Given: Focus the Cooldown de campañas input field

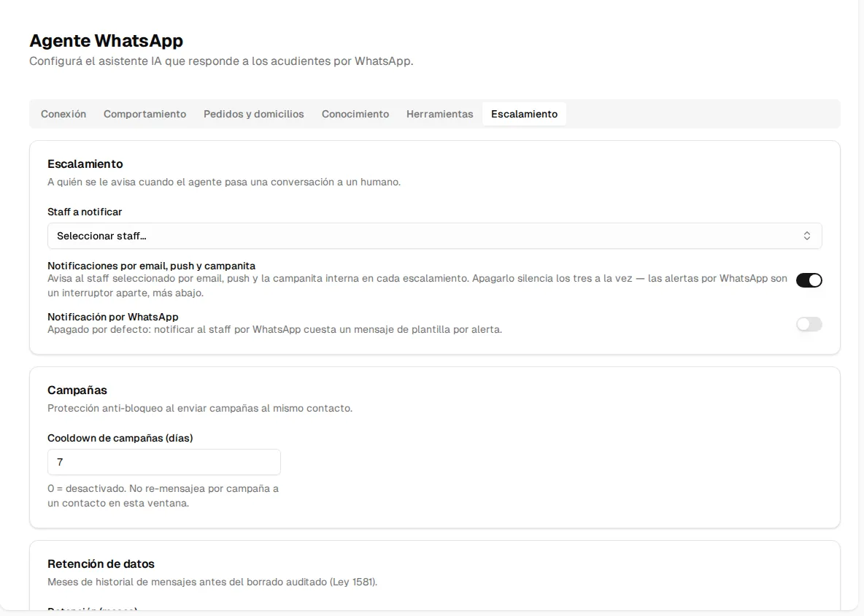Looking at the screenshot, I should pos(164,462).
